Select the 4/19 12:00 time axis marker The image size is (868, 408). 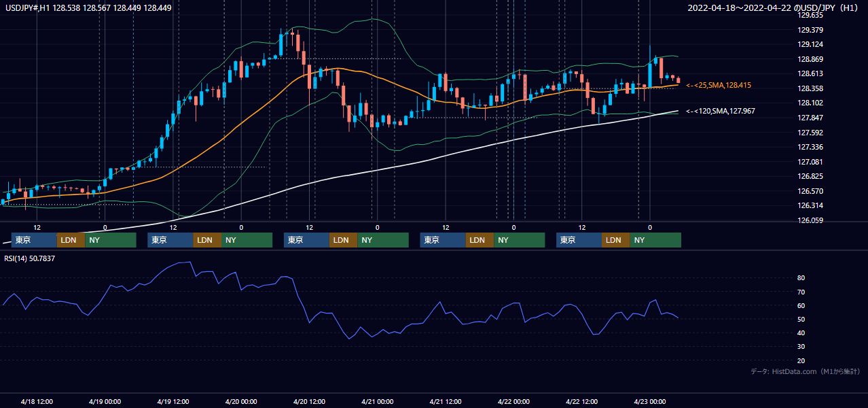[173, 402]
